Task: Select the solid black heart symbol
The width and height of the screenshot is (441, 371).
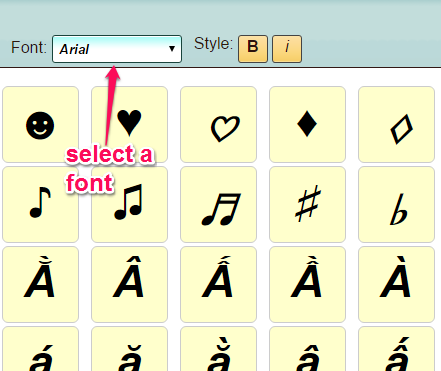Action: (129, 125)
